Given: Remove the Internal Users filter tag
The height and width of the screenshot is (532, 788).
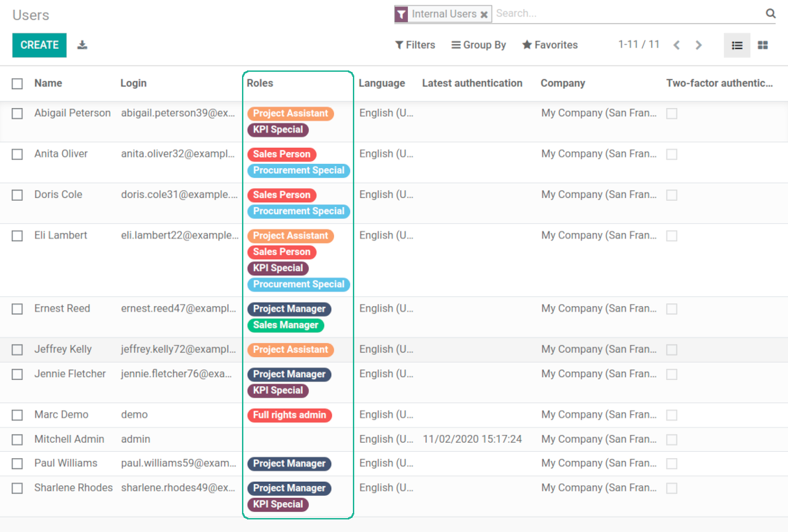Looking at the screenshot, I should 484,15.
